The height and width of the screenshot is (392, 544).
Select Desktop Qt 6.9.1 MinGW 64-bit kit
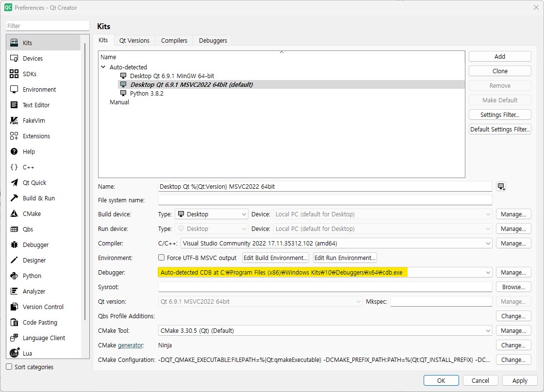(172, 76)
